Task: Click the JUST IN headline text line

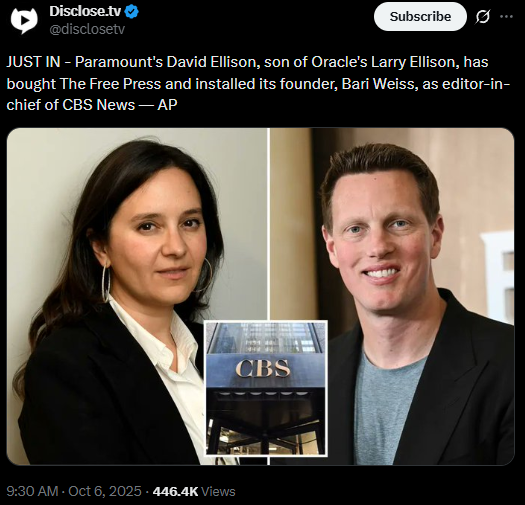Action: (247, 62)
